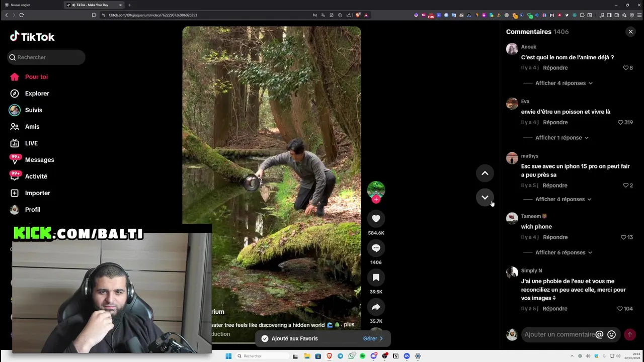Insert a mention with @ icon
The image size is (644, 362).
pos(599,334)
